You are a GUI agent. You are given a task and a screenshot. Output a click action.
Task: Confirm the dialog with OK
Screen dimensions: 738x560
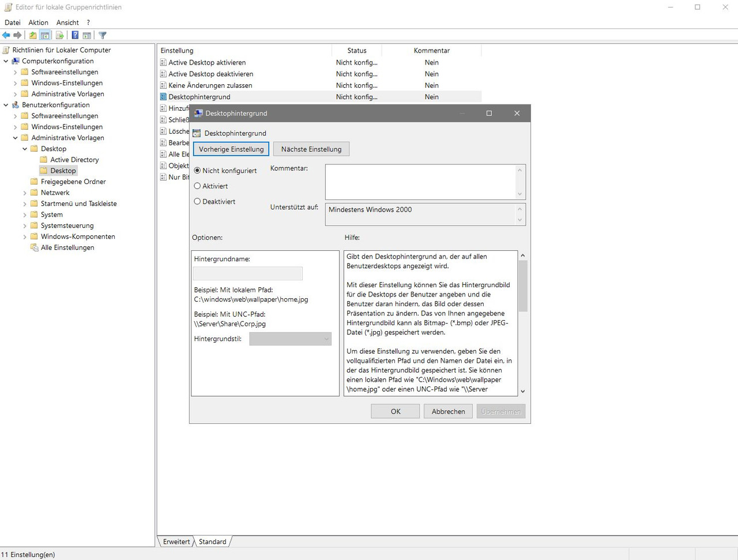point(396,411)
